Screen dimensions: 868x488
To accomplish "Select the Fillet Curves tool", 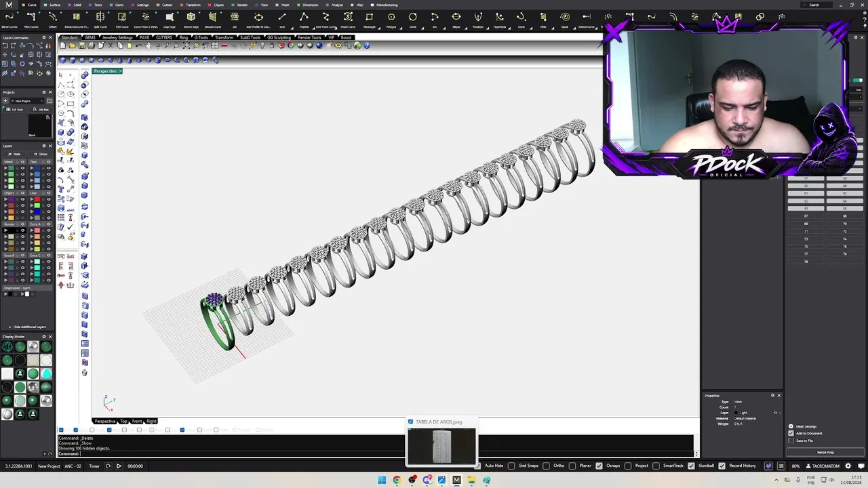I will [31, 20].
